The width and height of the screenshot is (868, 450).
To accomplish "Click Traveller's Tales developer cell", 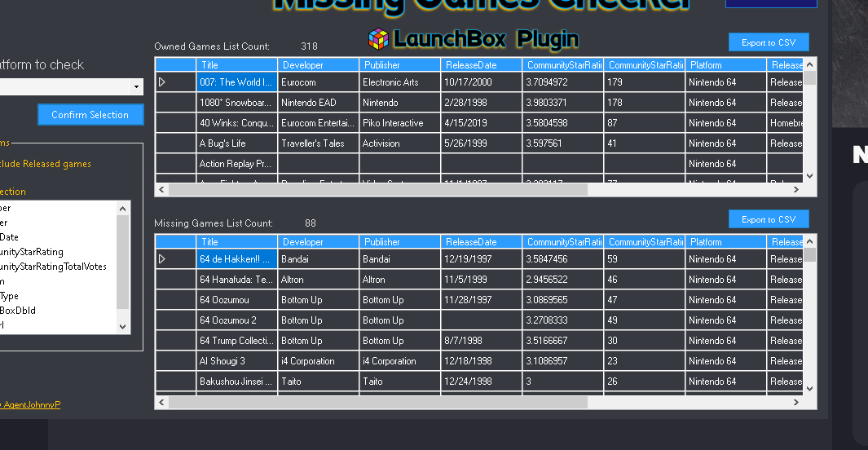I will (319, 143).
